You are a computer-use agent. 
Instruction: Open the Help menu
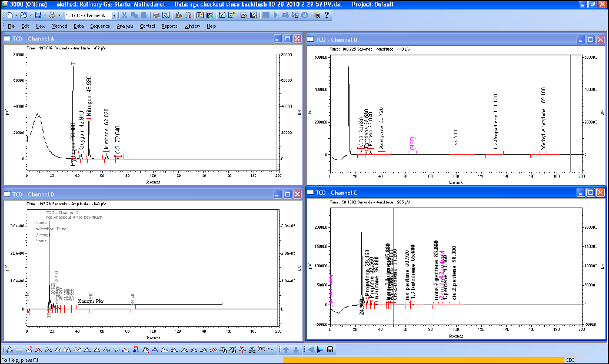[x=211, y=26]
